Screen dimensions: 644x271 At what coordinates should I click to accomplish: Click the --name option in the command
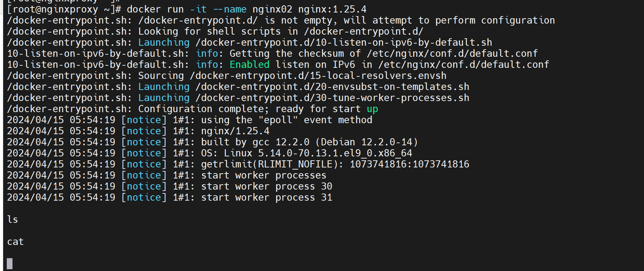click(x=230, y=9)
